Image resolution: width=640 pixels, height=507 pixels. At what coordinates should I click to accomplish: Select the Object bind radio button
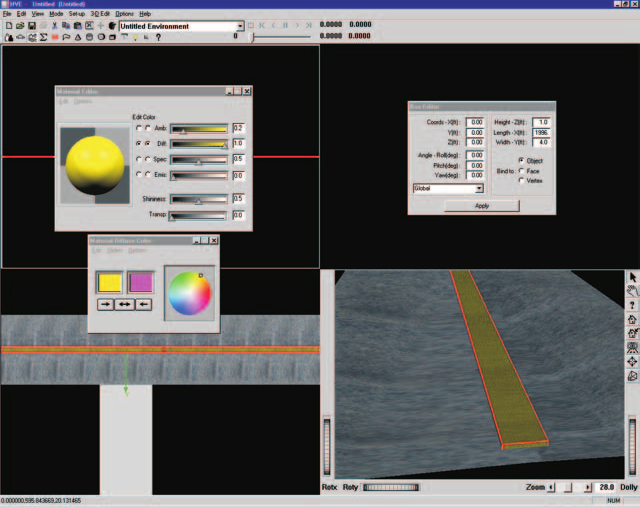pos(521,160)
